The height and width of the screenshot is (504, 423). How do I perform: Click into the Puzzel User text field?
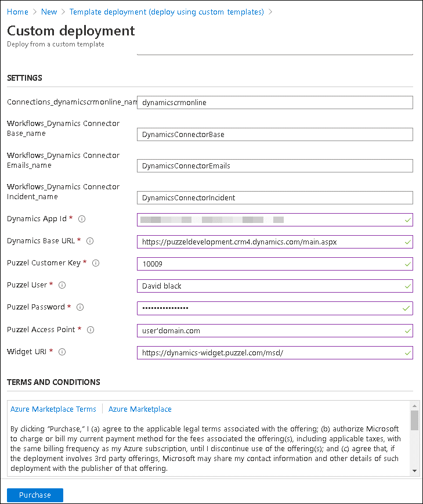(274, 286)
